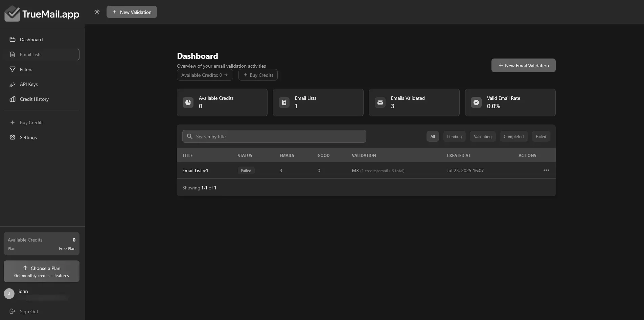This screenshot has width=644, height=320.
Task: Open Email List #1 row title
Action: point(195,170)
